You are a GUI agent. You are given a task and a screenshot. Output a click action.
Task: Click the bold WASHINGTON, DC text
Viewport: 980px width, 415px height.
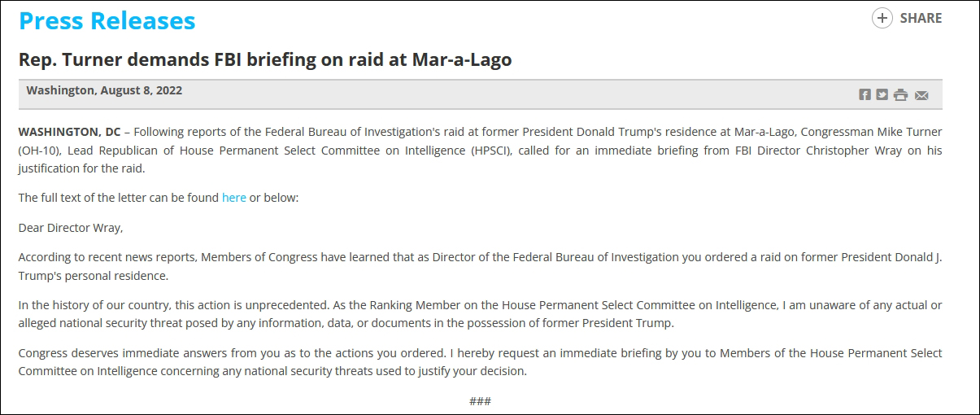[x=70, y=131]
